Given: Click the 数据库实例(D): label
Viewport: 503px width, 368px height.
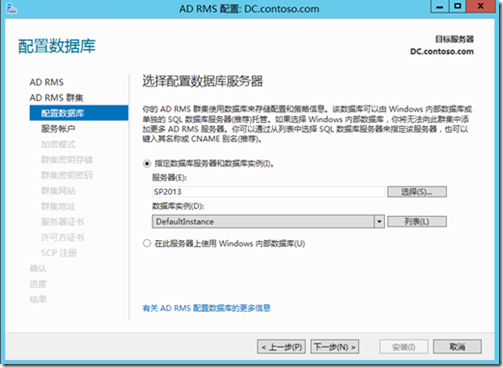Looking at the screenshot, I should [178, 206].
